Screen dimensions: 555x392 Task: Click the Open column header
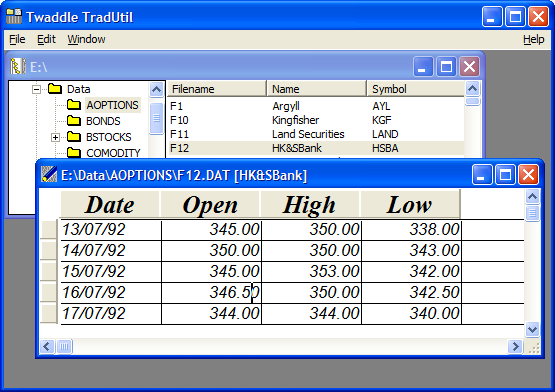[x=210, y=204]
